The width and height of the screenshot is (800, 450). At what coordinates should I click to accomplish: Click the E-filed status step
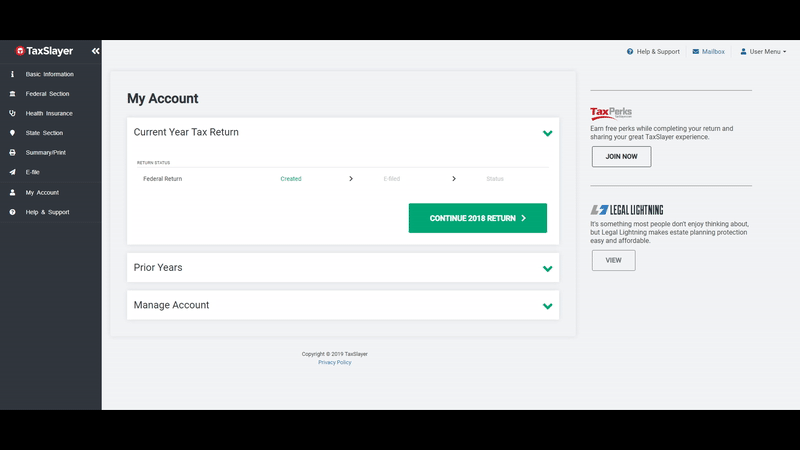pyautogui.click(x=392, y=179)
